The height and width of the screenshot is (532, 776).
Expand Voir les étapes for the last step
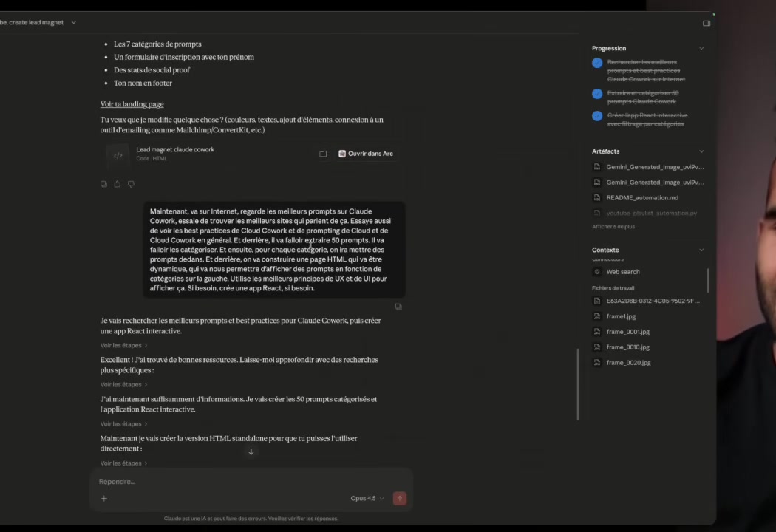pyautogui.click(x=120, y=463)
